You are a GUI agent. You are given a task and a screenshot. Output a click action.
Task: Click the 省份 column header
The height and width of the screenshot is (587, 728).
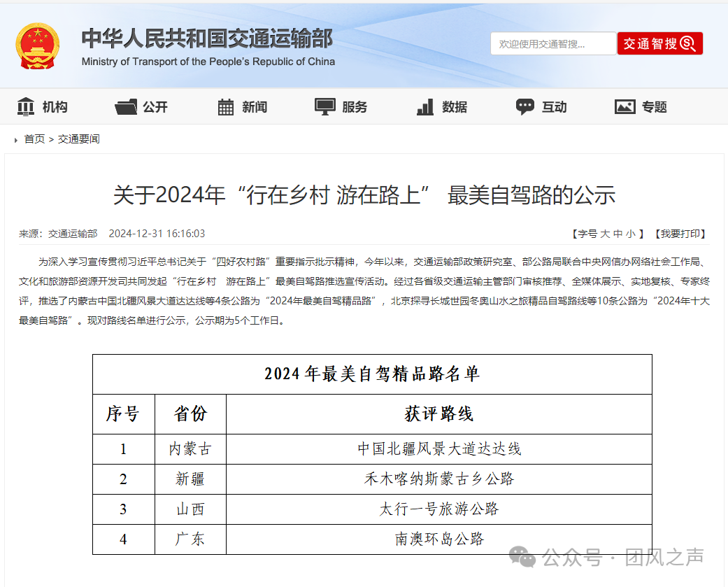tap(190, 413)
